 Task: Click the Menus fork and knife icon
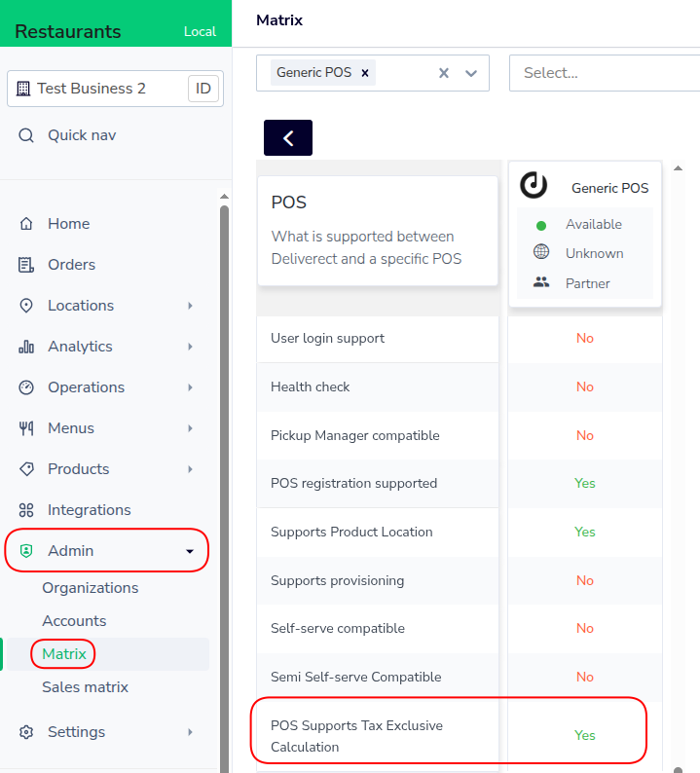(26, 428)
